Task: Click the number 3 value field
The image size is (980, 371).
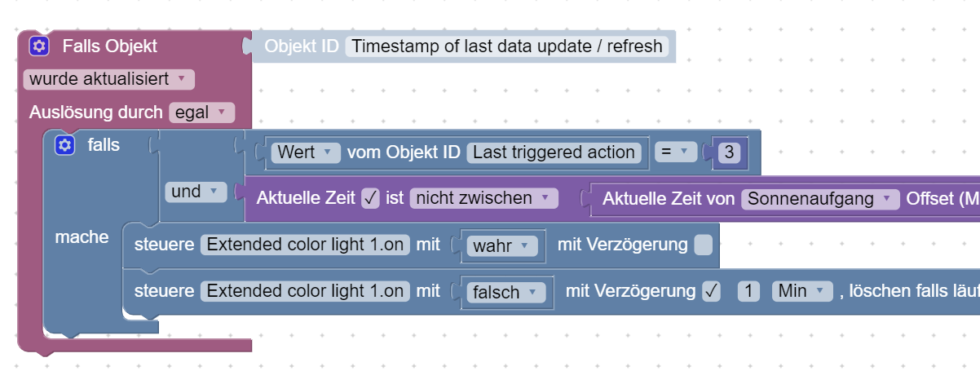Action: 729,152
